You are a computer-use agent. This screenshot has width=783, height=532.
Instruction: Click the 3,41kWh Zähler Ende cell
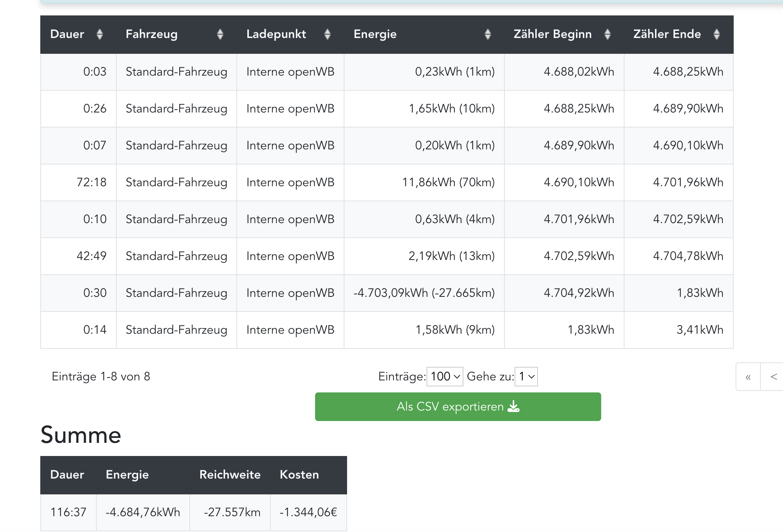click(x=699, y=330)
